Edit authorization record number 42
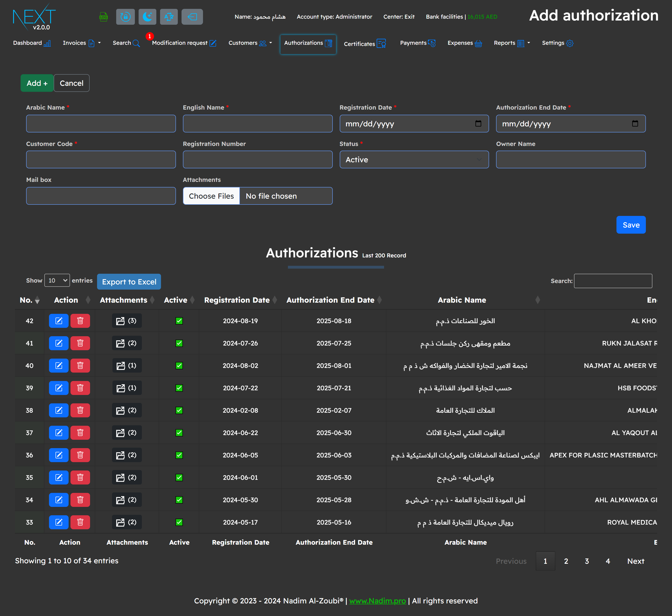This screenshot has height=616, width=672. coord(59,321)
